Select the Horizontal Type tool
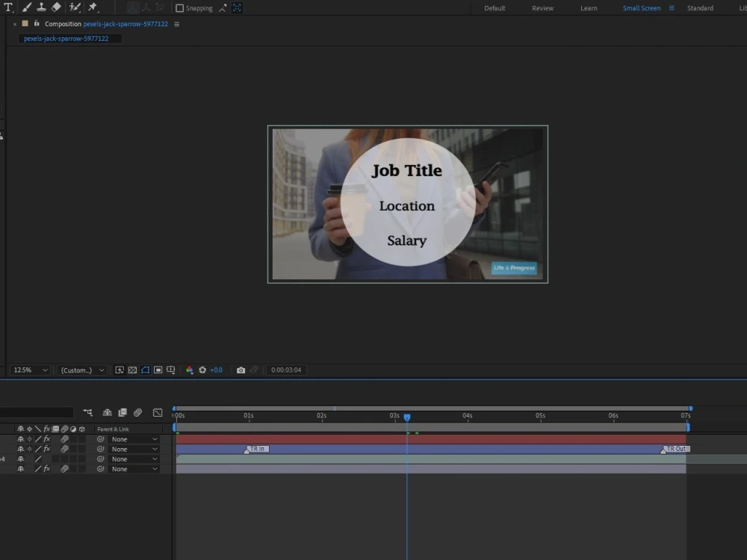The width and height of the screenshot is (747, 560). [8, 7]
